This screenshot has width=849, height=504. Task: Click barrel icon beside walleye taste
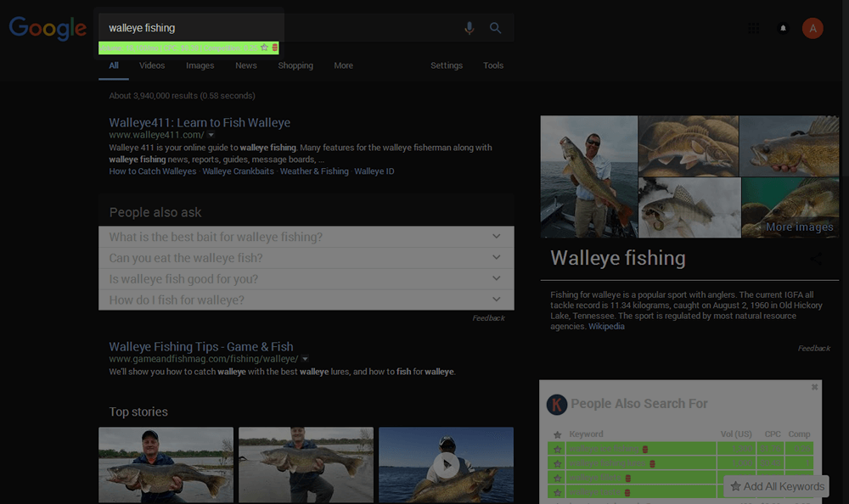[x=627, y=493]
